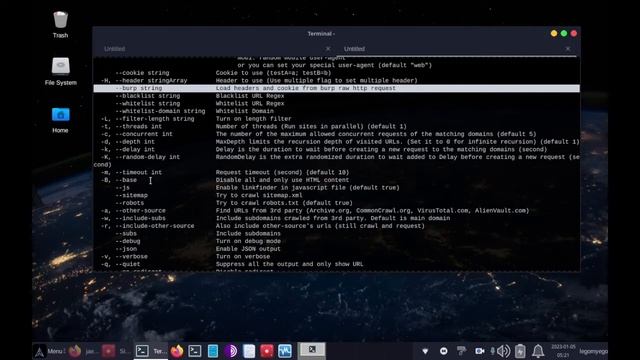Screen dimensions: 640x360
Task: Click the '--verbose' option text
Action: [131, 257]
